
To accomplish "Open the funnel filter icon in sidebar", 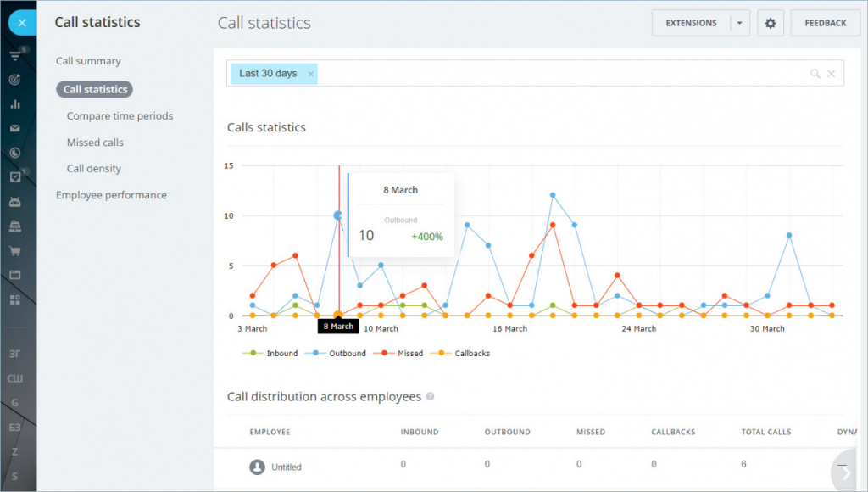I will (15, 56).
